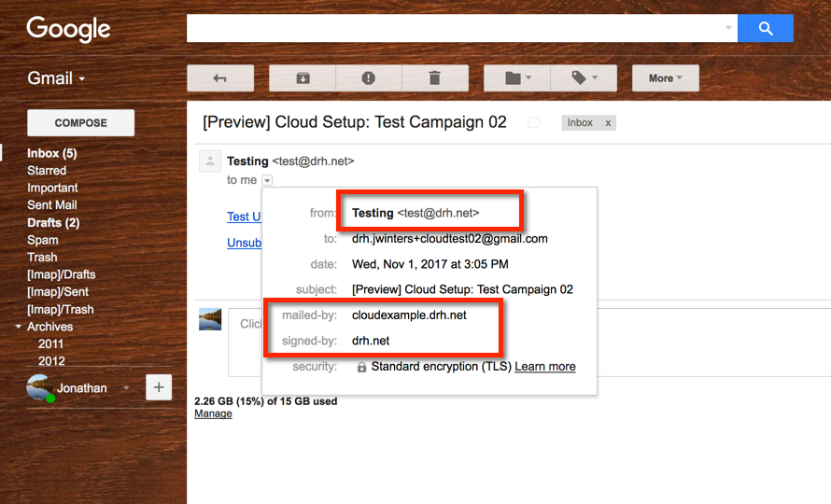Open the Starred folder
The image size is (831, 504).
(47, 171)
